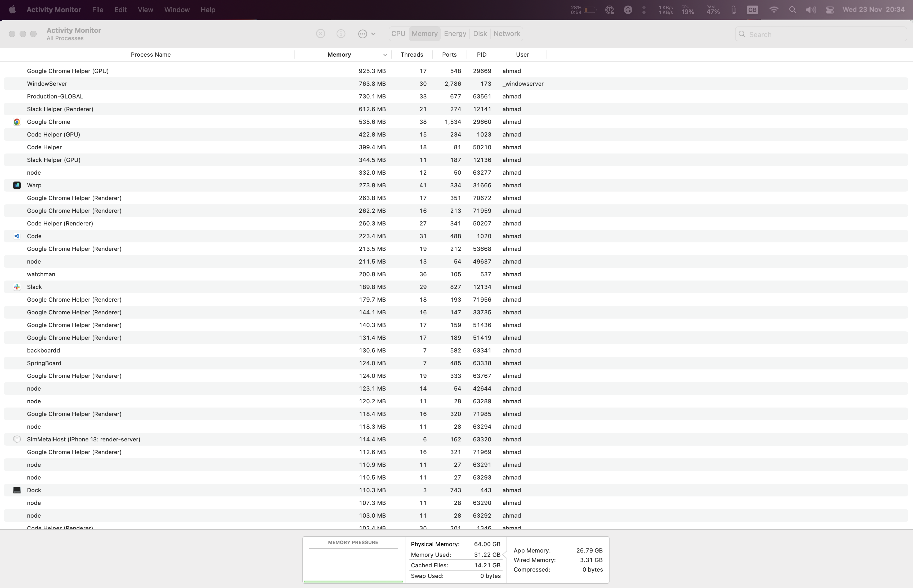The height and width of the screenshot is (588, 913).
Task: Select the backboardd process row
Action: point(456,351)
